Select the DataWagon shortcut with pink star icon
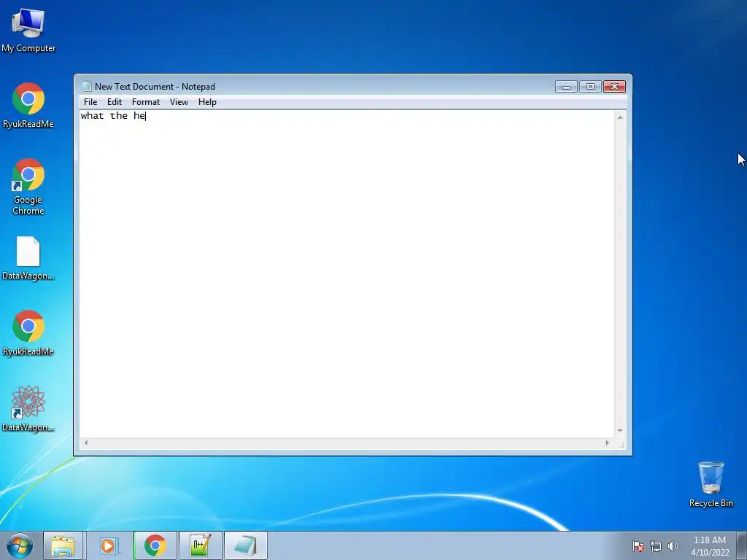 point(28,408)
